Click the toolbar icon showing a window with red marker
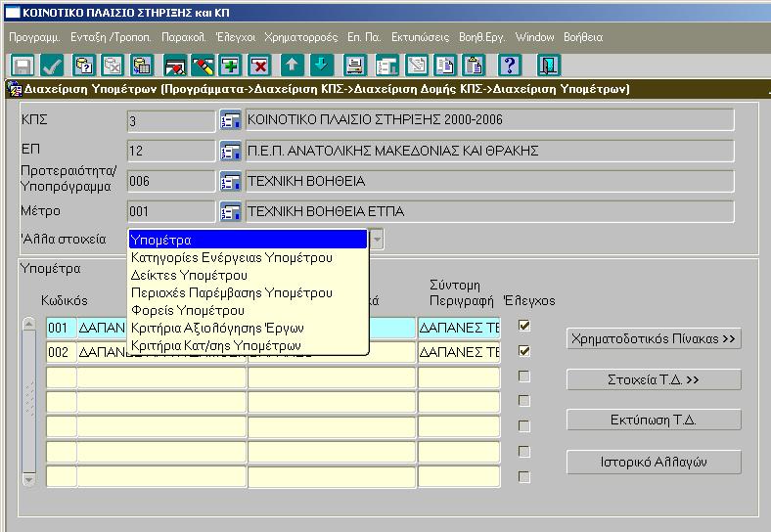771x532 pixels. pyautogui.click(x=175, y=65)
